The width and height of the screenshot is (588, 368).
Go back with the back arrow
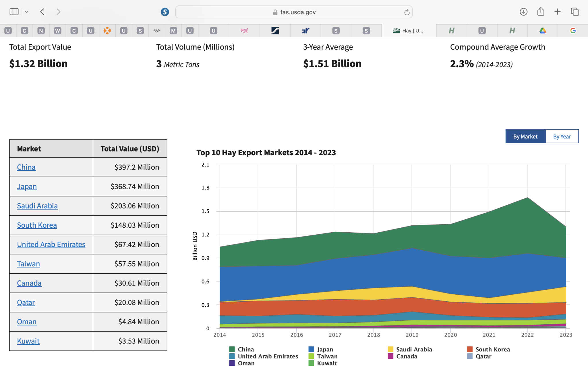tap(42, 12)
